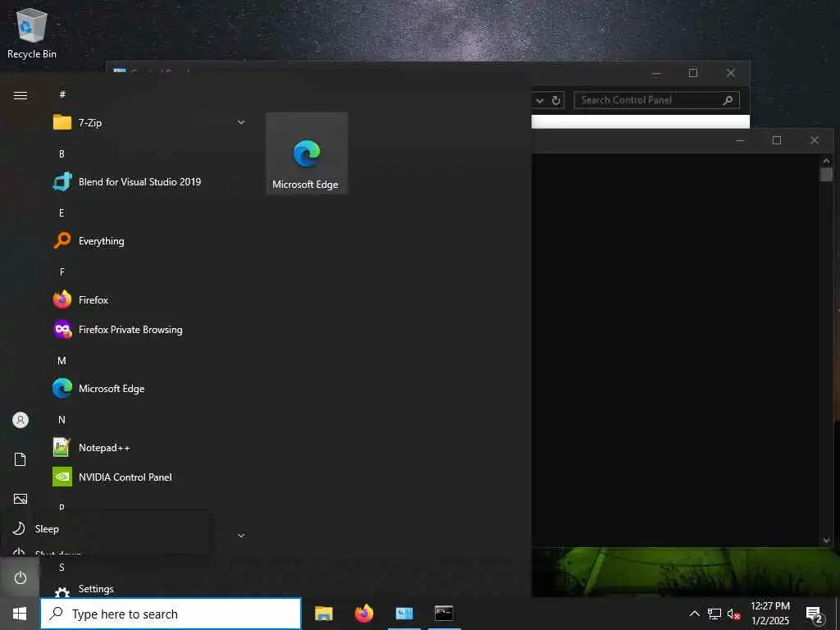Click the # section header

(x=62, y=94)
